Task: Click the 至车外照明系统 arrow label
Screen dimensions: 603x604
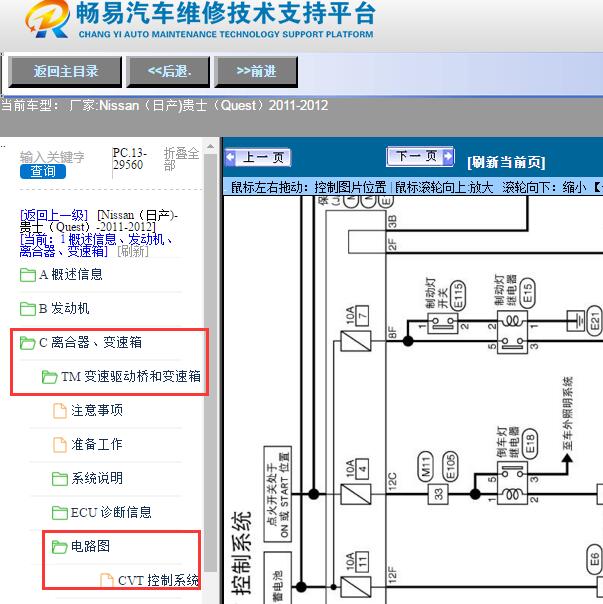Action: pyautogui.click(x=568, y=413)
